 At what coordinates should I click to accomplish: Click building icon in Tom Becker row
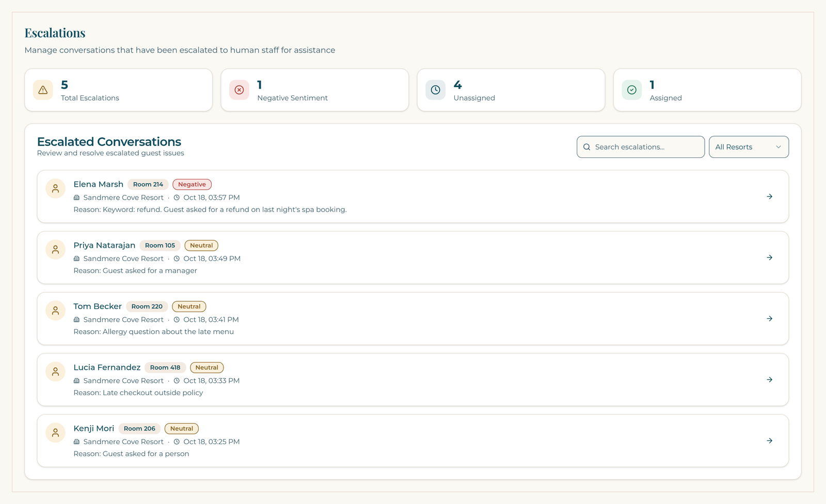tap(76, 320)
